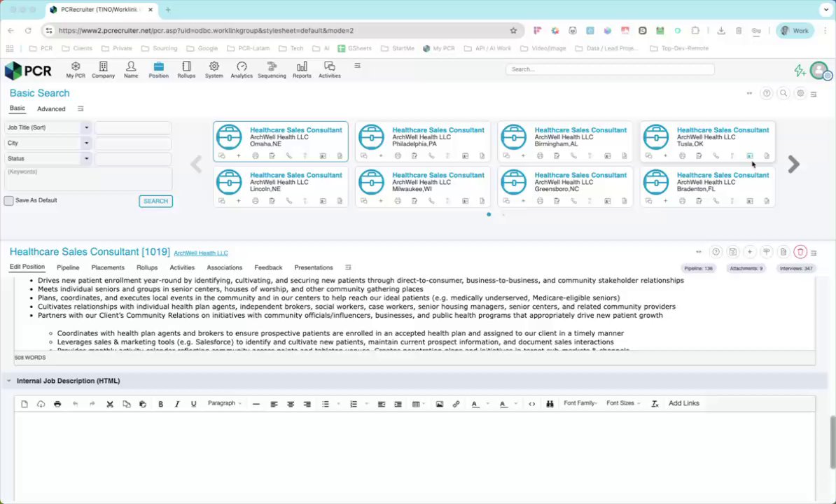
Task: Click the save icon in position header
Action: 733,252
